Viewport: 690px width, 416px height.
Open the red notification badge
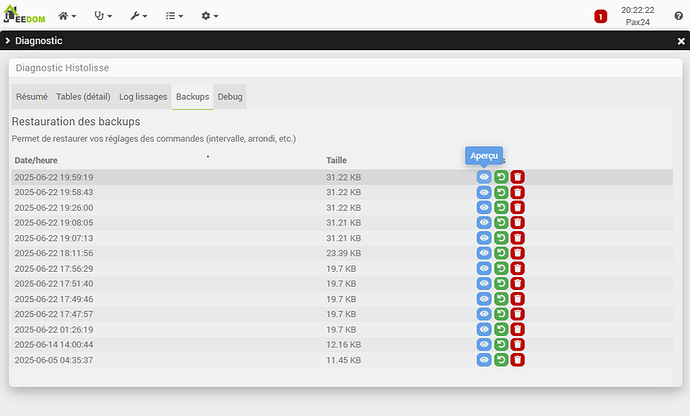[600, 17]
